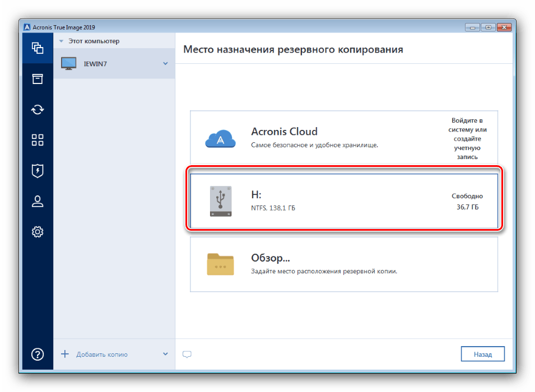Image resolution: width=535 pixels, height=392 pixels.
Task: Open the Help question mark icon
Action: (x=38, y=354)
